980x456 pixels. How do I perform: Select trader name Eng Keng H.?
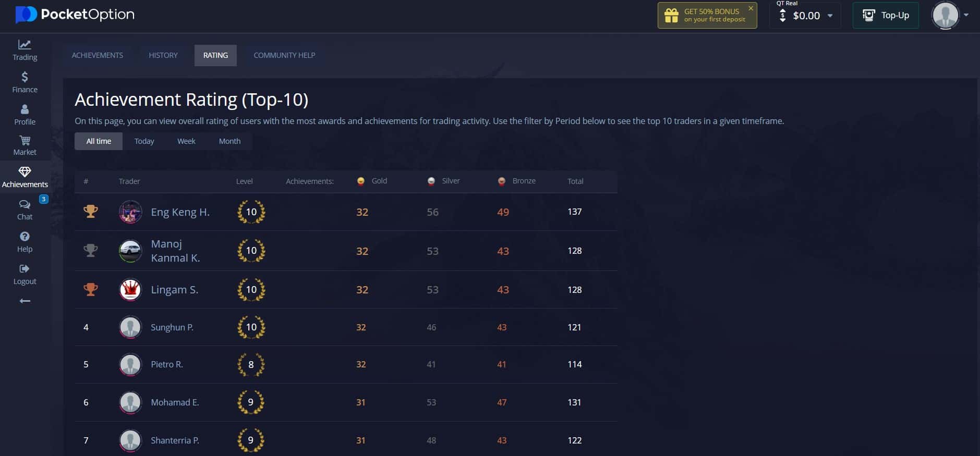click(x=180, y=212)
